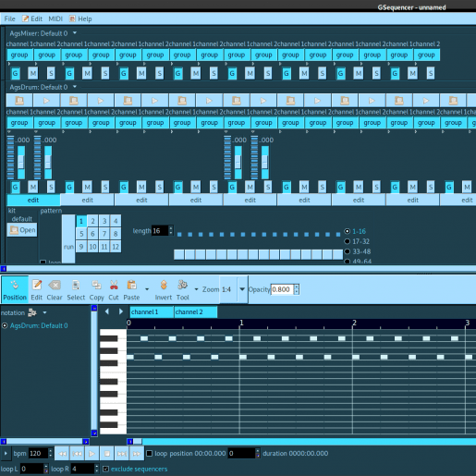Viewport: 476px width, 476px height.
Task: Click the next button in transport bar
Action: pyautogui.click(x=122, y=454)
